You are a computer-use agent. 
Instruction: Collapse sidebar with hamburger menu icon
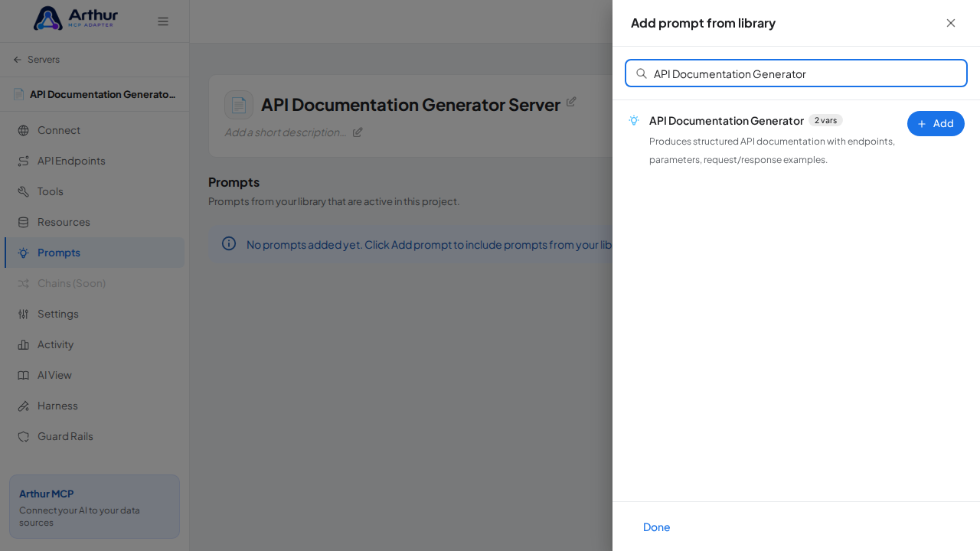163,21
